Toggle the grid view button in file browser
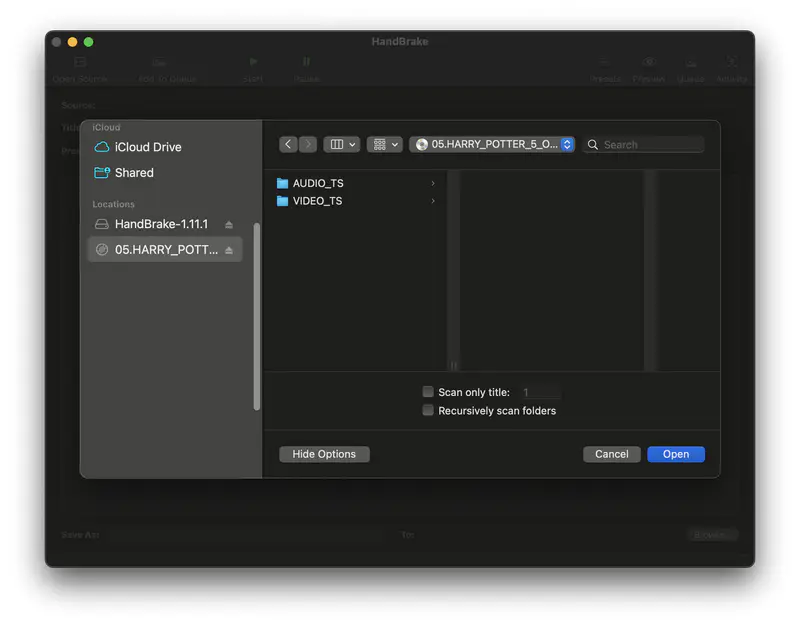 pos(384,144)
